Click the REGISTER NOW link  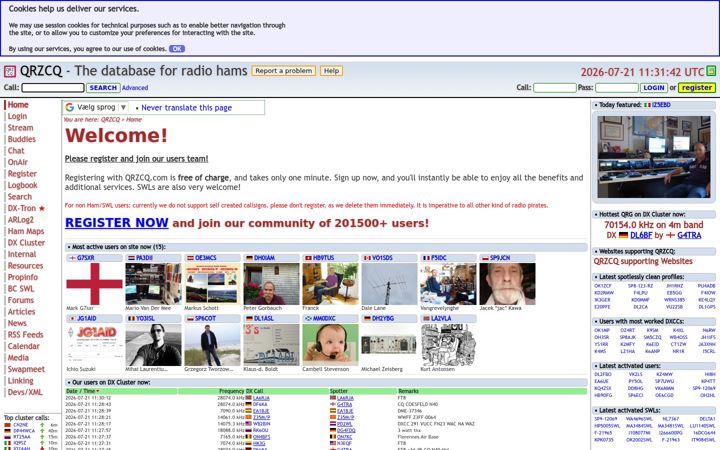117,223
